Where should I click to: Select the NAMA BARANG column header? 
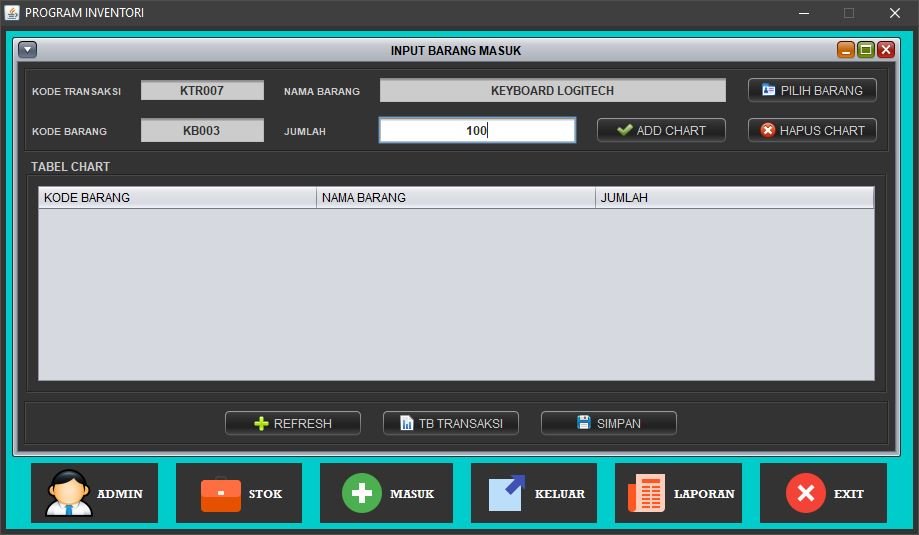click(455, 198)
